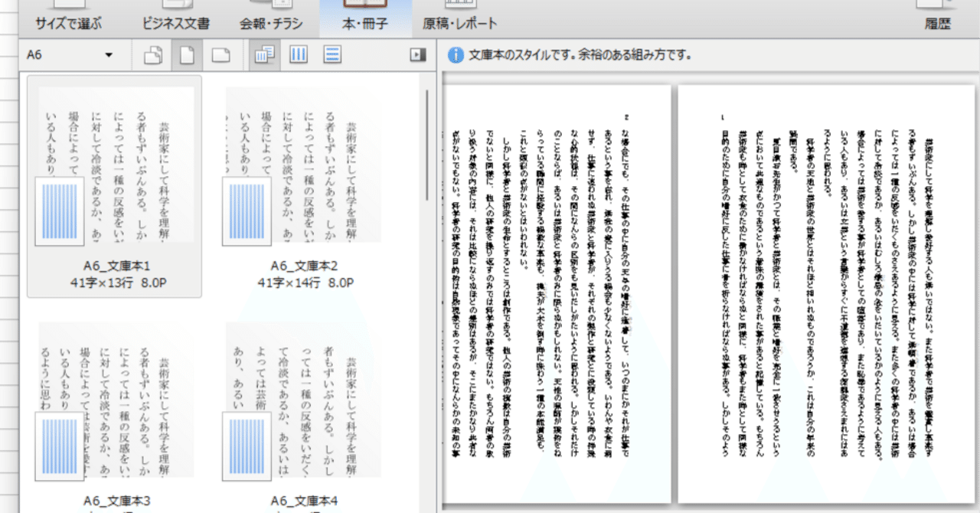
Task: Click the template list vertical scrollbar
Action: (427, 145)
